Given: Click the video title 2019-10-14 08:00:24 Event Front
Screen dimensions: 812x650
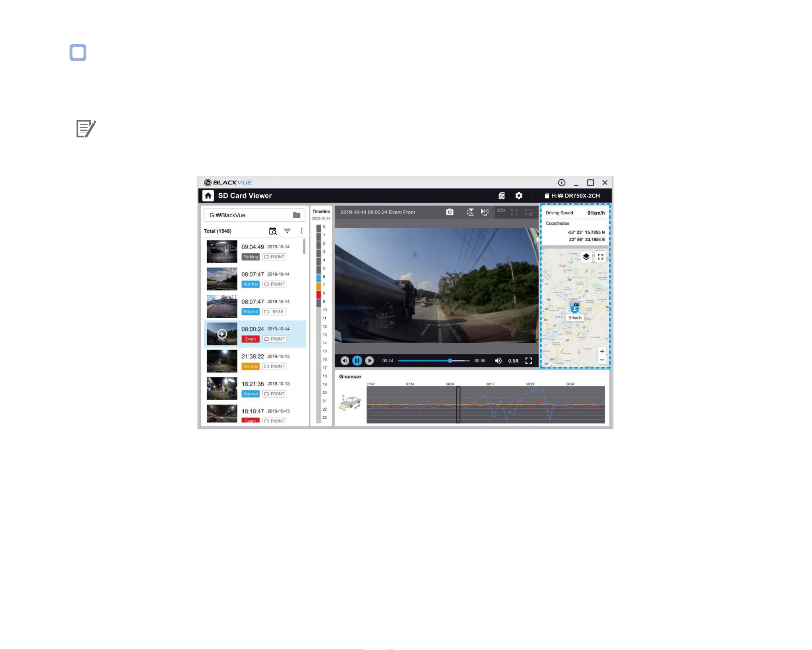Looking at the screenshot, I should coord(378,212).
